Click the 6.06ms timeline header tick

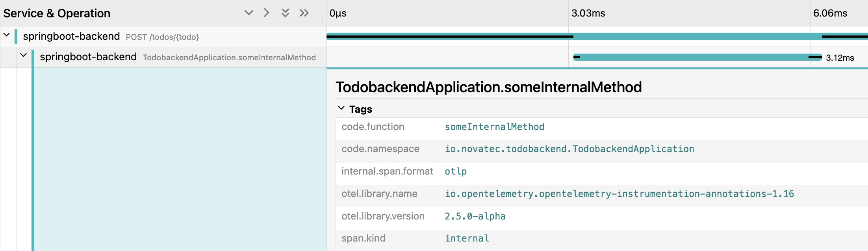tap(830, 13)
